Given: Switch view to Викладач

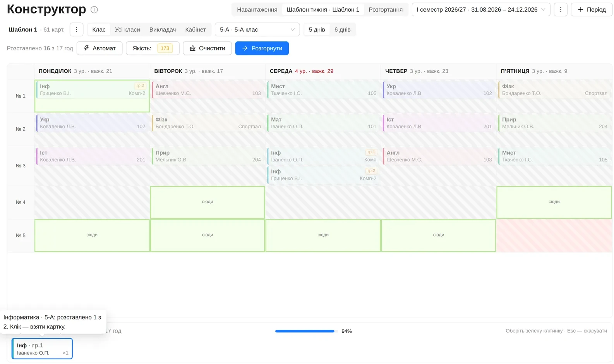Looking at the screenshot, I should click(x=163, y=29).
